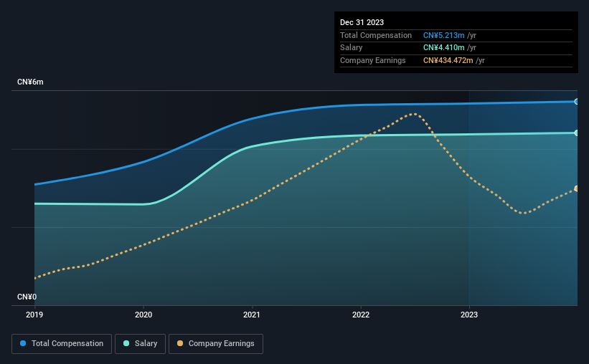Click the Salary tooltip row label
Screen dimensions: 589x364
(352, 48)
